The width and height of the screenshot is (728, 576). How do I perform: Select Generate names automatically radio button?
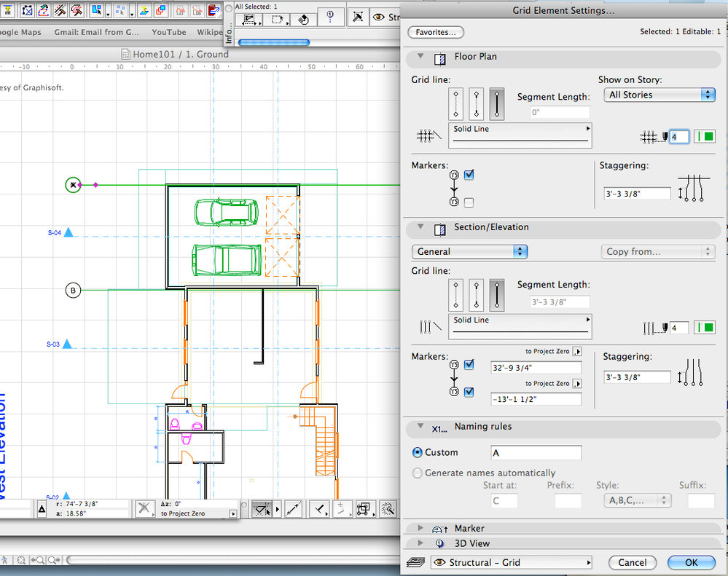[x=418, y=473]
